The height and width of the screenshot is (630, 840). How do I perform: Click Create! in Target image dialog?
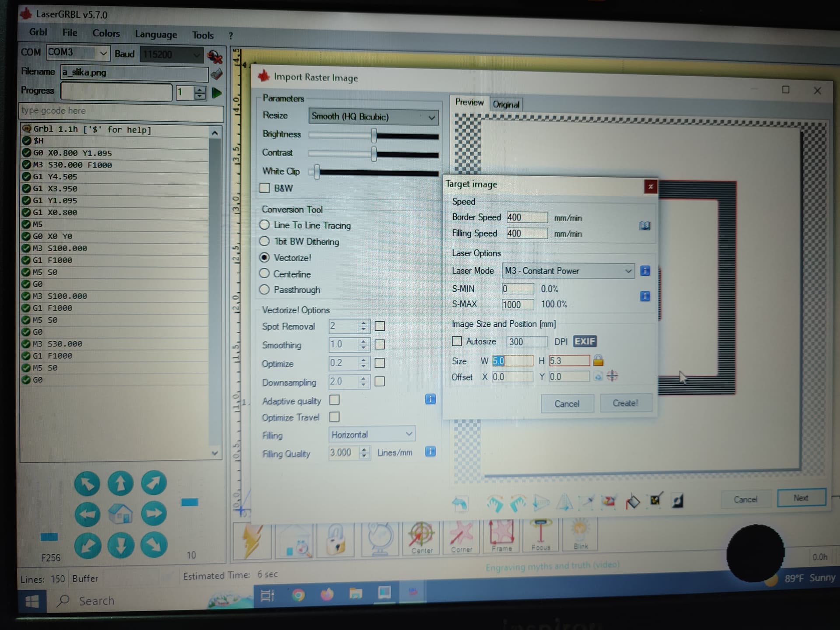point(626,403)
